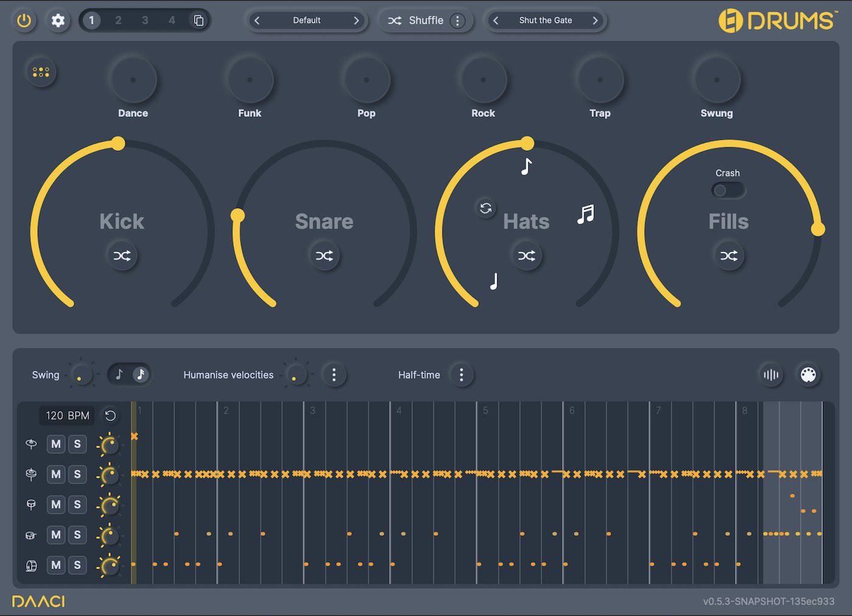The width and height of the screenshot is (852, 616).
Task: Shuffle the Kick pattern with its shuffle icon
Action: (x=122, y=256)
